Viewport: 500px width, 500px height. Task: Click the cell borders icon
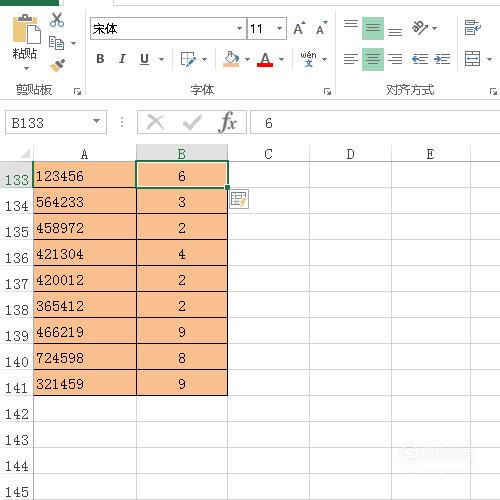click(x=188, y=59)
